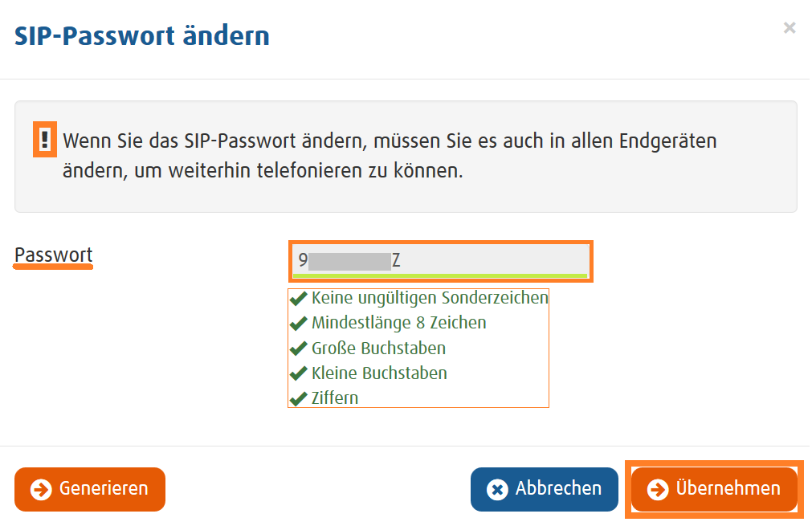This screenshot has width=812, height=526.
Task: Click the checkmark beside Keine ungültigen Sonderzeichen
Action: [x=299, y=298]
